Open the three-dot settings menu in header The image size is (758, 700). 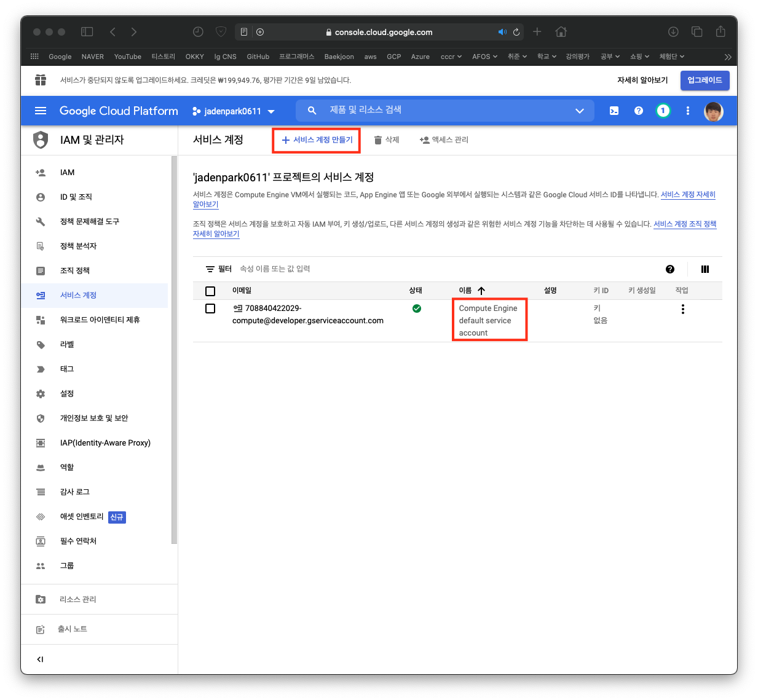tap(687, 111)
